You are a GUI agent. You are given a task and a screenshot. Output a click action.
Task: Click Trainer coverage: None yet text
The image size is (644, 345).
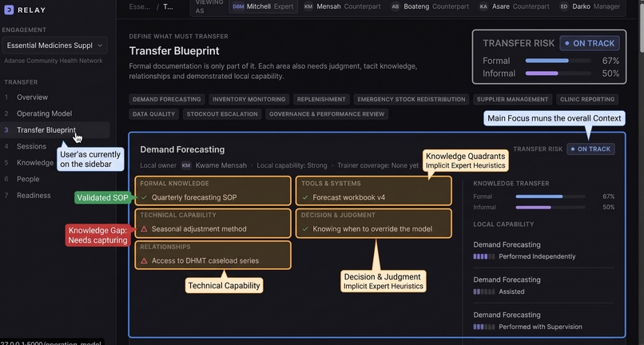(378, 165)
